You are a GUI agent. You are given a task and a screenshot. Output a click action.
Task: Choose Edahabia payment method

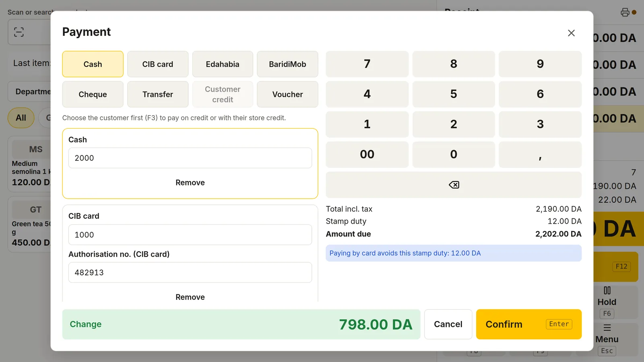click(x=223, y=64)
